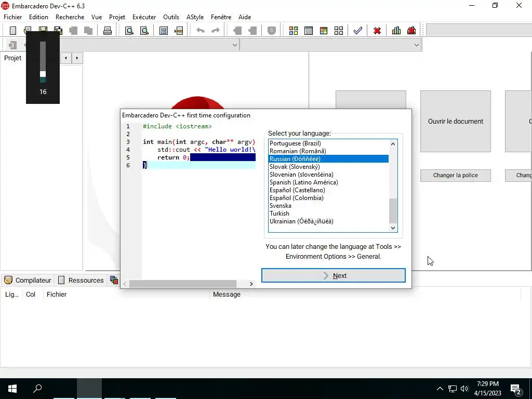Click the Redo arrow icon
The height and width of the screenshot is (399, 532).
(216, 31)
